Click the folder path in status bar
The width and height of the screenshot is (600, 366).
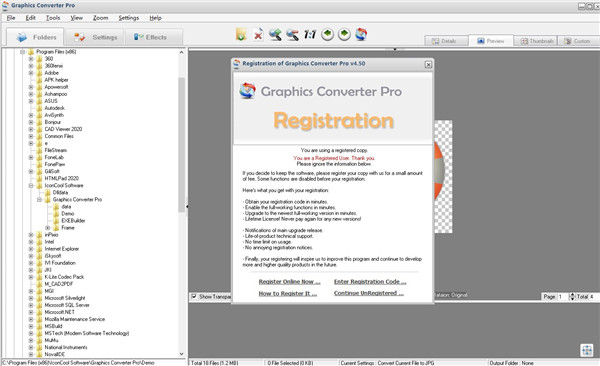[78, 363]
